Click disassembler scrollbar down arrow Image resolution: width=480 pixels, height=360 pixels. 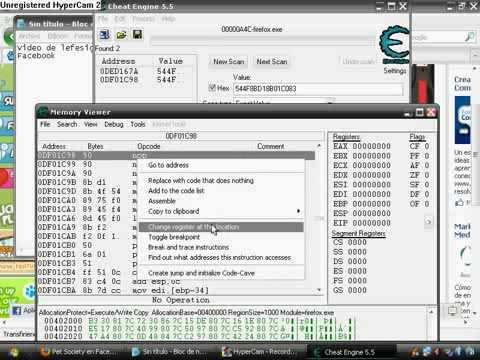[319, 290]
